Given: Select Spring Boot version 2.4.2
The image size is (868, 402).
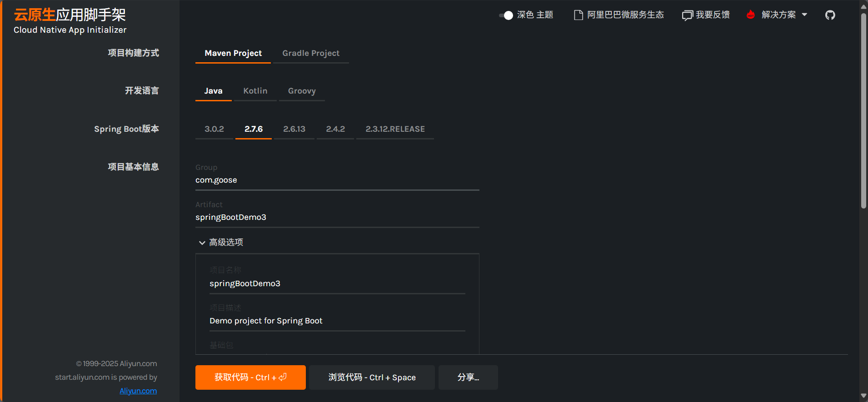Looking at the screenshot, I should click(x=335, y=129).
